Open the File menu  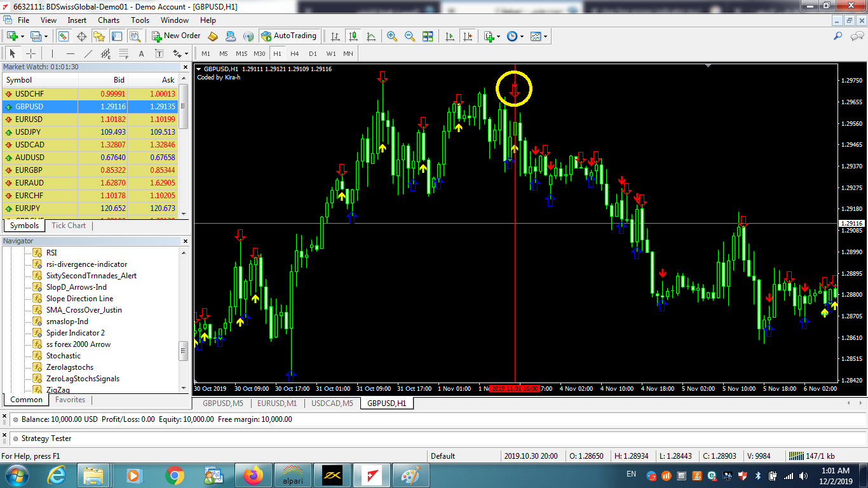(x=24, y=20)
